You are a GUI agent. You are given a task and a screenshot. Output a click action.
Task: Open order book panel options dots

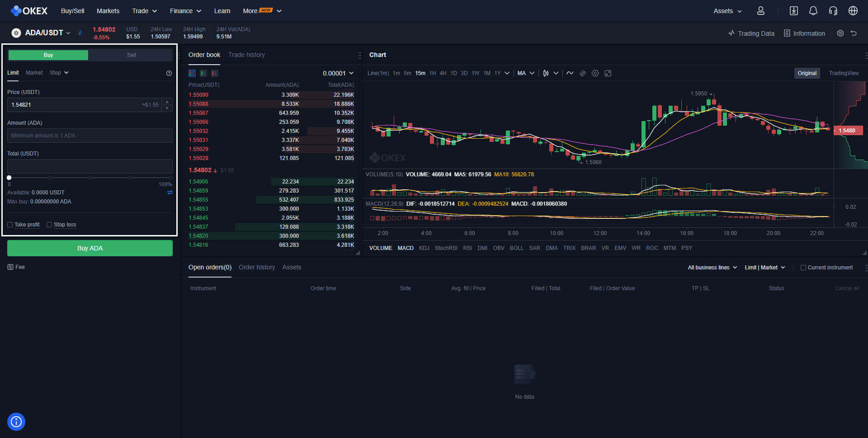tap(359, 55)
